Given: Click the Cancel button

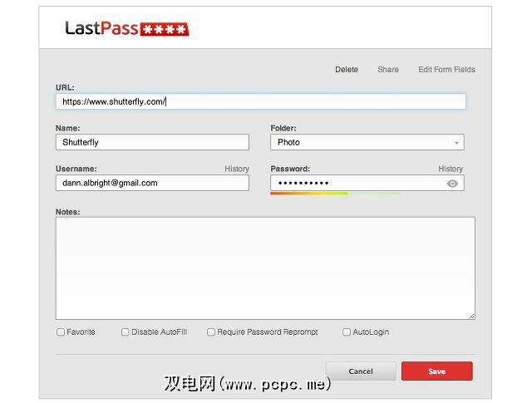Looking at the screenshot, I should 360,371.
